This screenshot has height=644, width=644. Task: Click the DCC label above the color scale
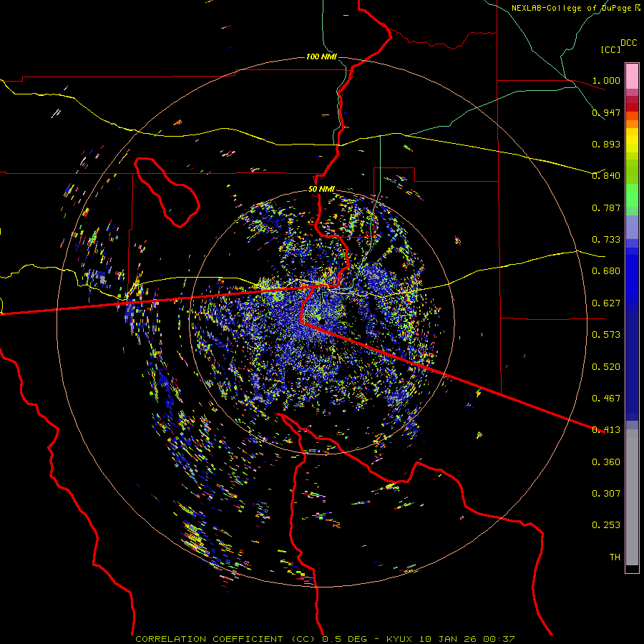pos(628,43)
